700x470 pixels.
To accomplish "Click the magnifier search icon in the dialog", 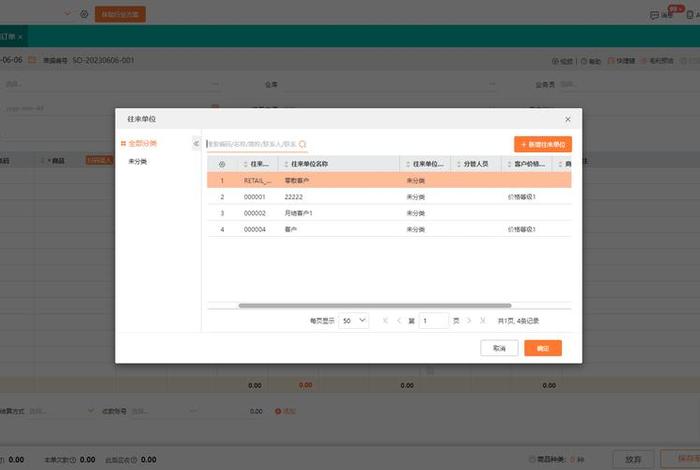I will (x=303, y=144).
